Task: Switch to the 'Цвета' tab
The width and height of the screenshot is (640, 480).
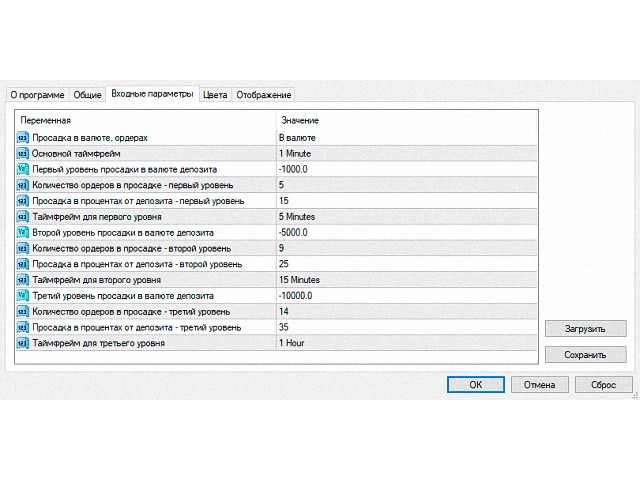Action: (x=214, y=95)
